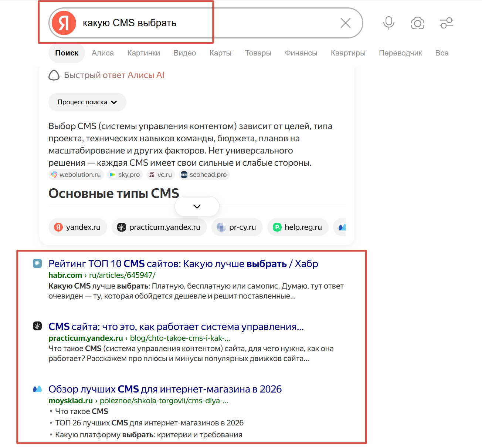Image resolution: width=482 pixels, height=448 pixels.
Task: Click the webolution.ru favicon
Action: (x=54, y=175)
